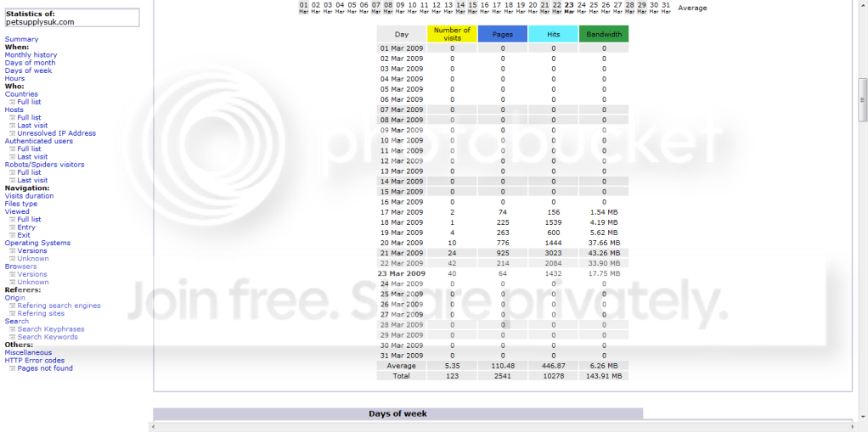
Task: Open the Miscellaneous report link
Action: point(28,352)
